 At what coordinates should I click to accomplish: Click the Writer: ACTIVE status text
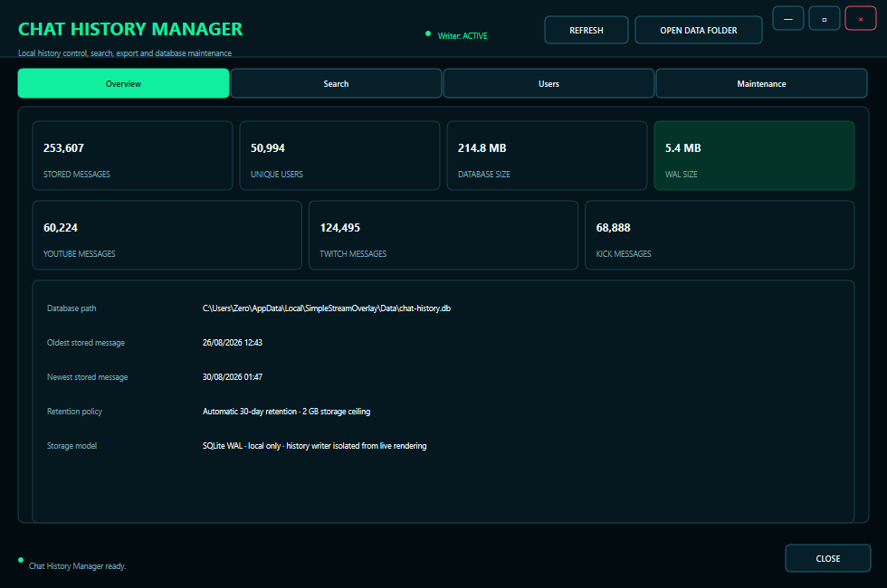tap(463, 35)
